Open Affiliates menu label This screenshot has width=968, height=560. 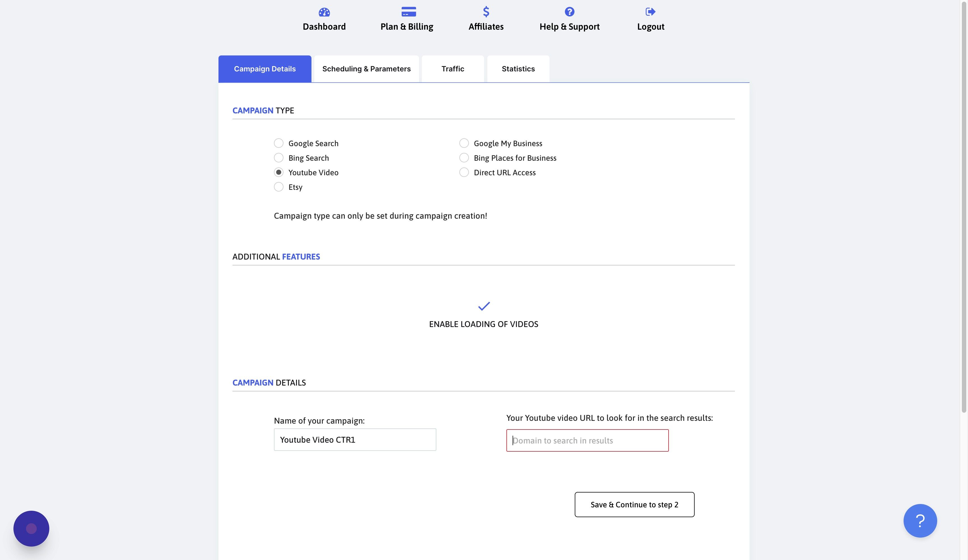(x=486, y=27)
